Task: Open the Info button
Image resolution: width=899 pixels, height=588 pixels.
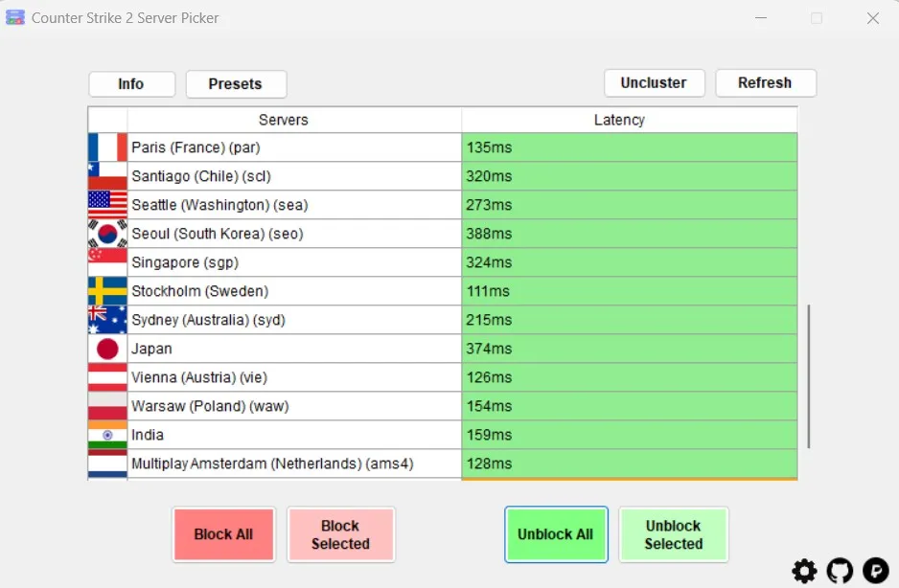Action: 131,83
